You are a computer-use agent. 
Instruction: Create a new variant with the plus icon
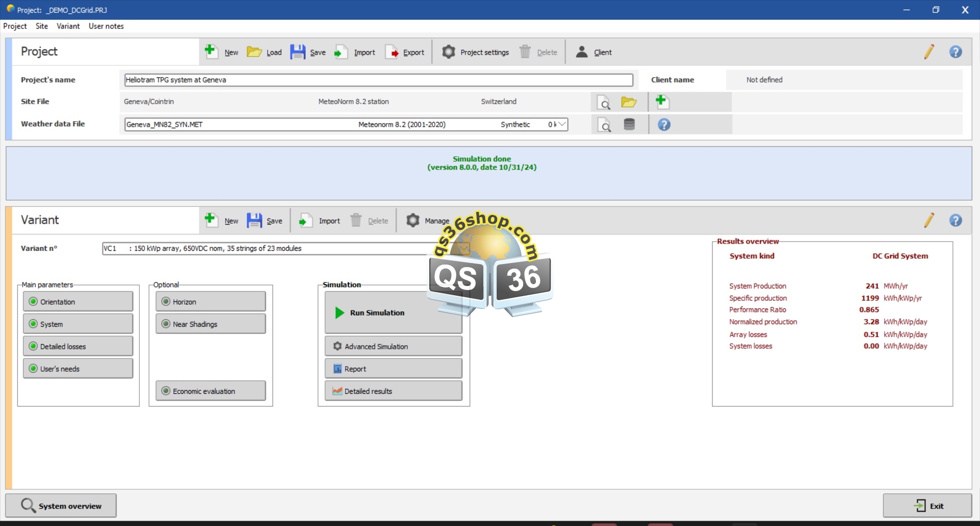210,220
